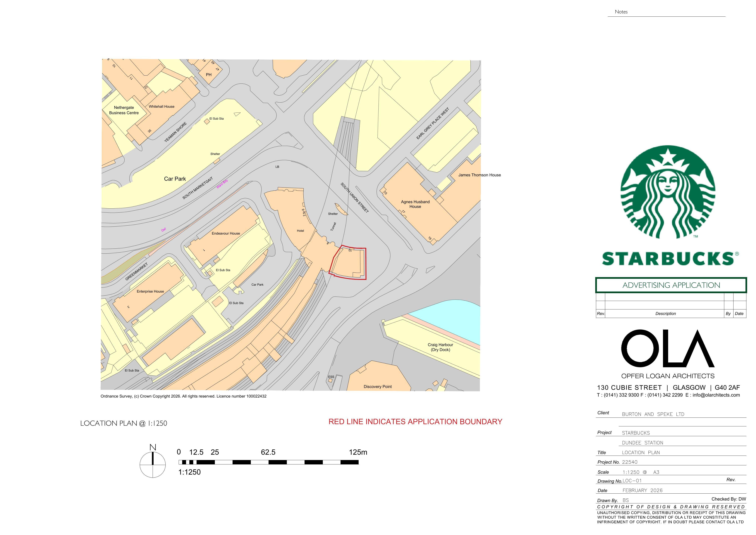Image resolution: width=756 pixels, height=535 pixels.
Task: Click the 'Tunnel' label on map
Action: (x=333, y=226)
